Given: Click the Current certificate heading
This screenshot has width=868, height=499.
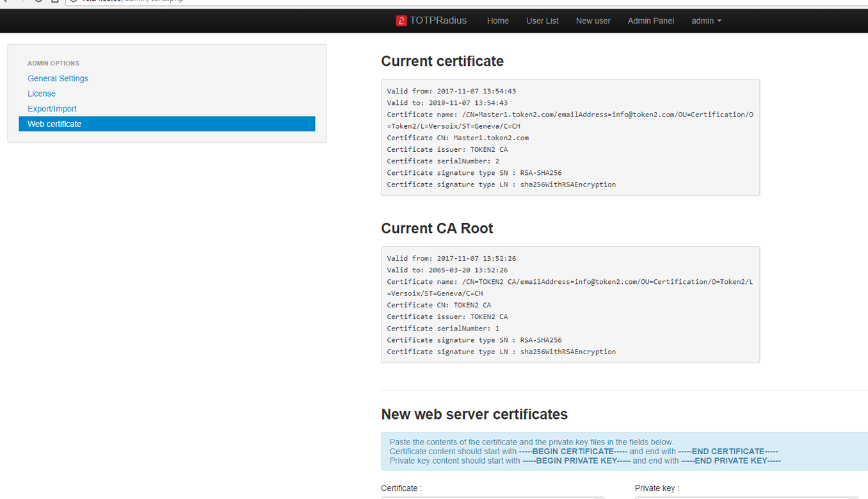Looking at the screenshot, I should pos(442,61).
